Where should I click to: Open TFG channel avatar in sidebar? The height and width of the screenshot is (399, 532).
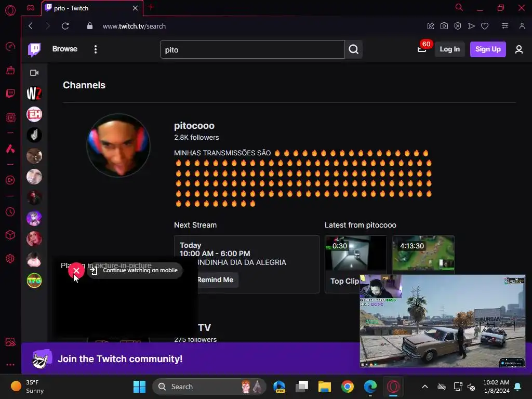(x=34, y=281)
